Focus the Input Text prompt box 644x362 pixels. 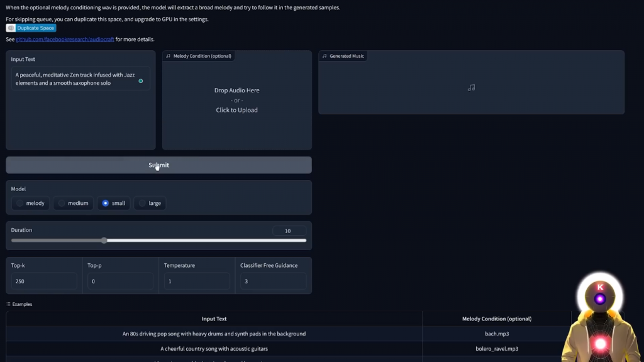tap(80, 79)
